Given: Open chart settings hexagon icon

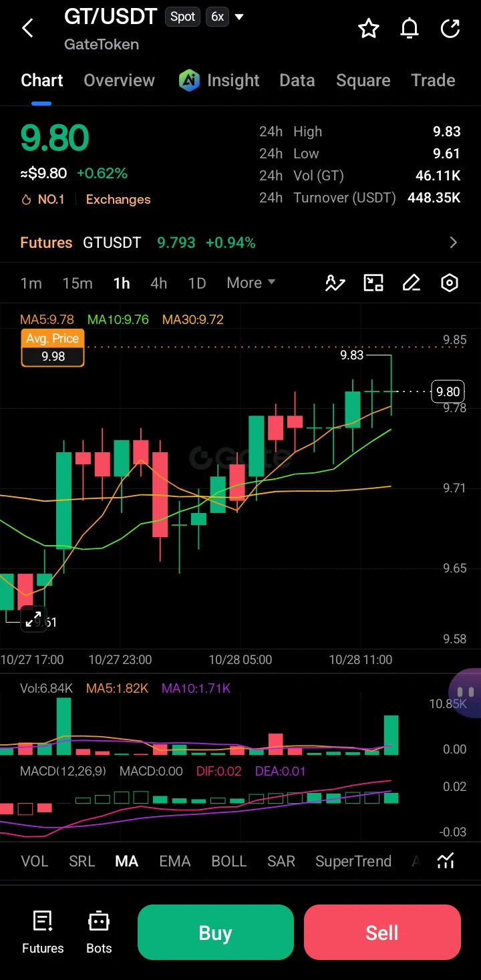Looking at the screenshot, I should click(x=450, y=283).
